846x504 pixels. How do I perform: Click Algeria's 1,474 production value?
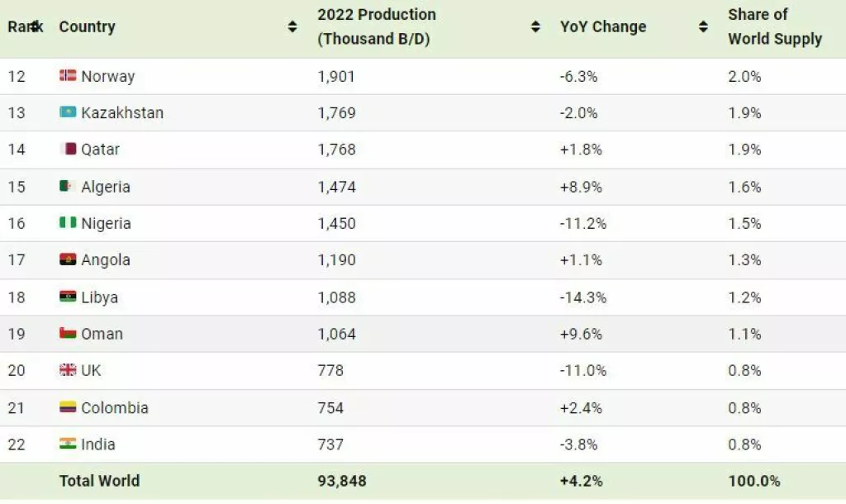coord(336,187)
